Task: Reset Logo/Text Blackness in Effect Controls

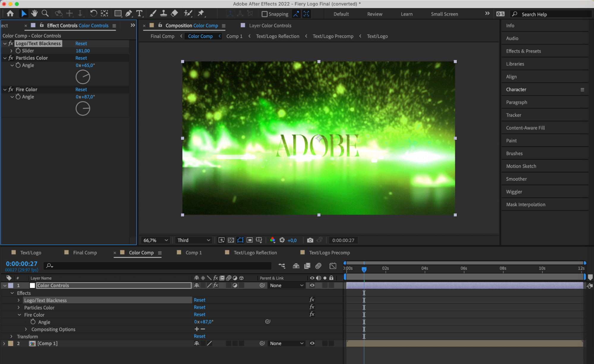Action: [x=81, y=43]
